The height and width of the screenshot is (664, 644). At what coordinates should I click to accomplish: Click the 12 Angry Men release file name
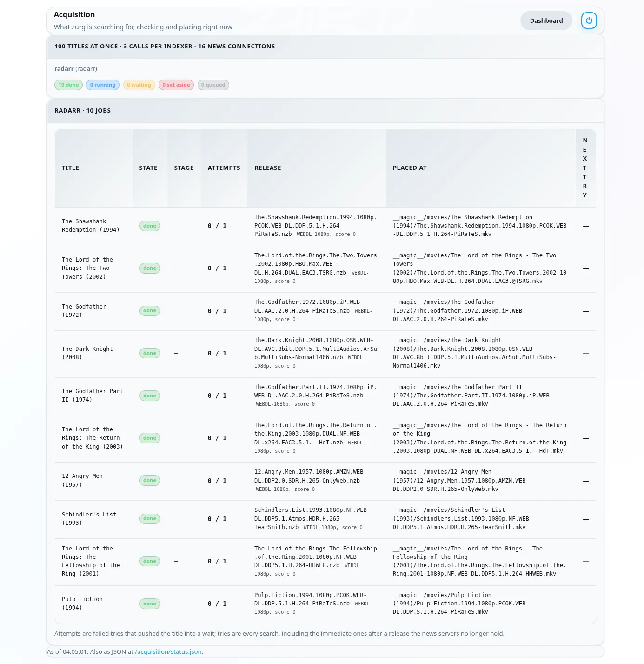310,476
